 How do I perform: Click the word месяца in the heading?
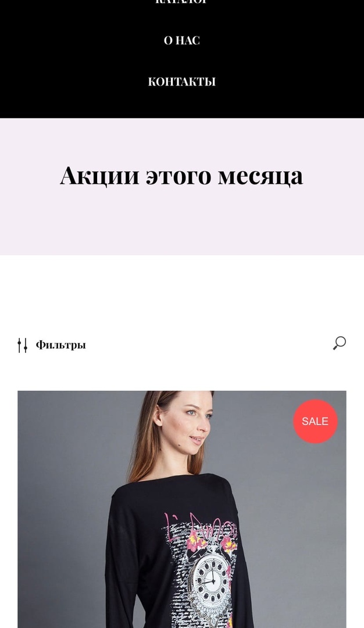(260, 177)
